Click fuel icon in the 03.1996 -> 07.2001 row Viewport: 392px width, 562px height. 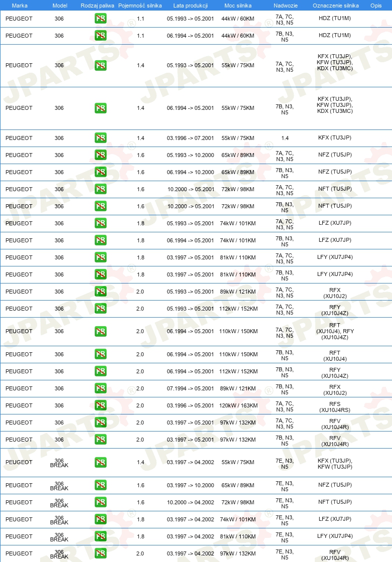click(101, 137)
